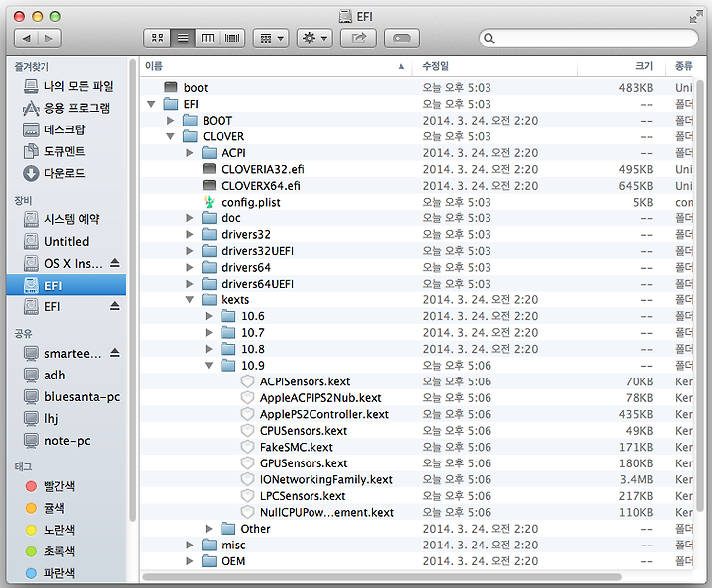Open Downloads in sidebar
712x588 pixels.
coord(54,173)
